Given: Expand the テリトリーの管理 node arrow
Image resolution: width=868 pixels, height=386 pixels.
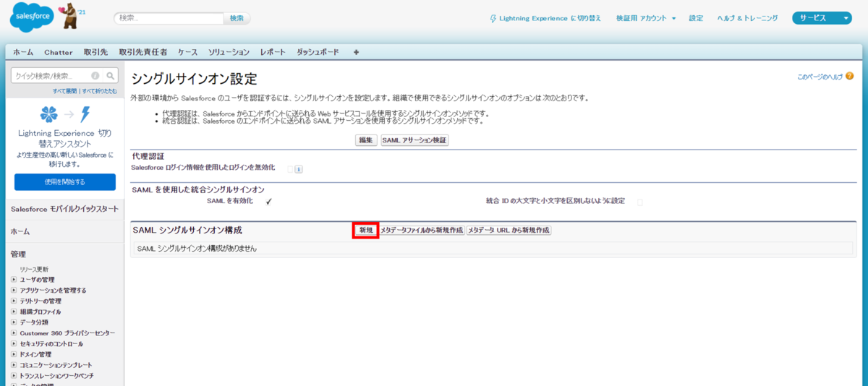Looking at the screenshot, I should (x=14, y=301).
